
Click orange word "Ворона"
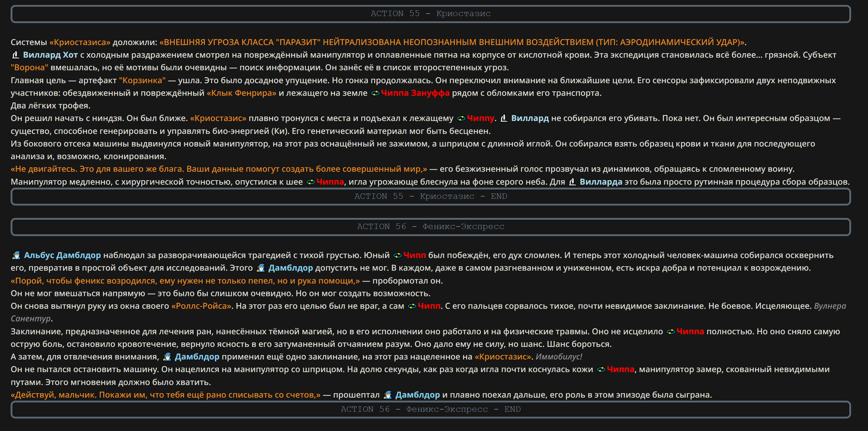[29, 67]
